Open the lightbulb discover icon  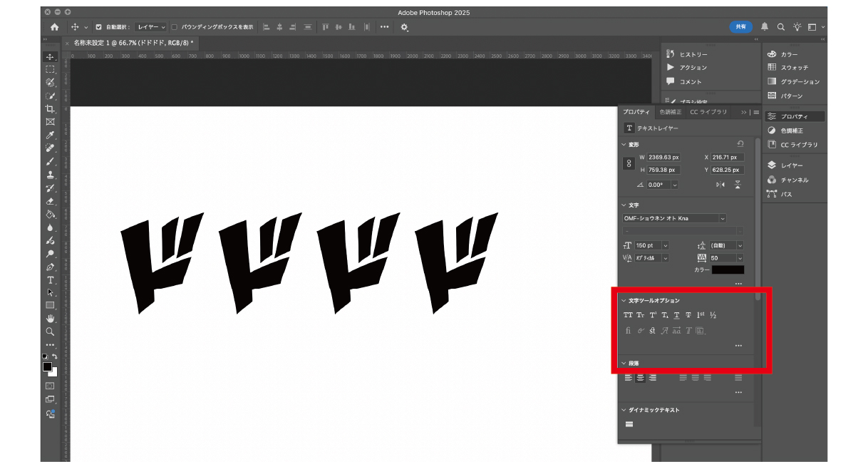click(x=796, y=26)
